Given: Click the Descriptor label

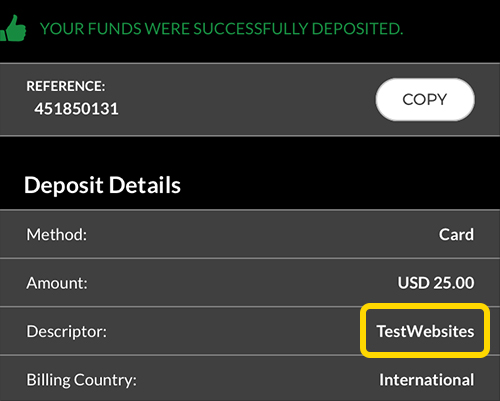Looking at the screenshot, I should [x=67, y=332].
